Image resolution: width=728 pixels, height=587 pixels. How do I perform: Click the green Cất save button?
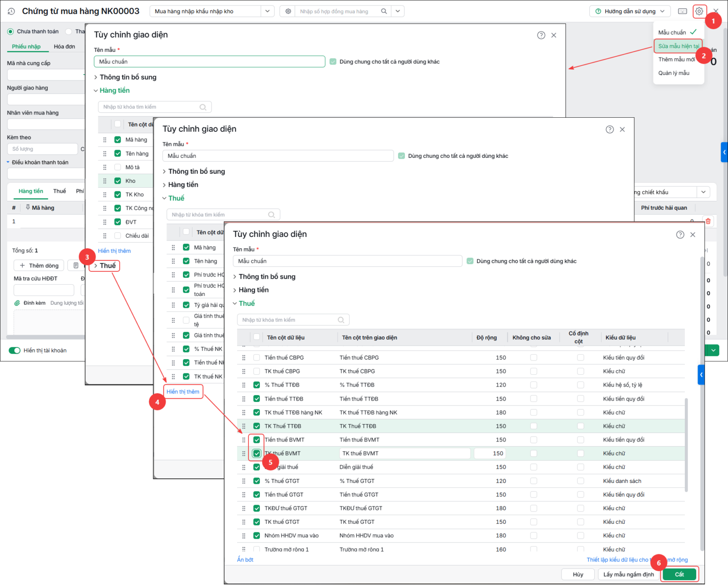(679, 574)
